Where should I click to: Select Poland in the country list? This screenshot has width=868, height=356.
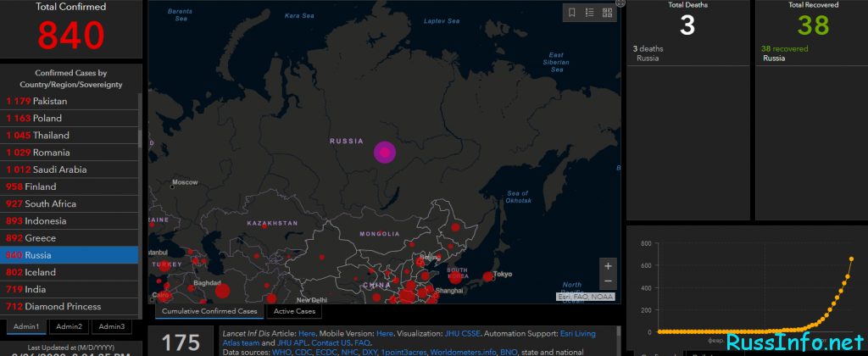(70, 119)
